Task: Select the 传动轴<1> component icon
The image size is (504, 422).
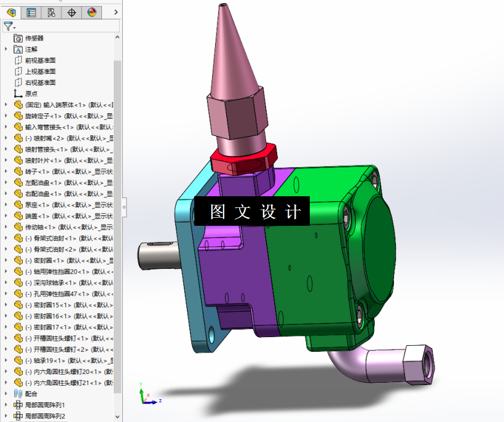Action: point(18,227)
